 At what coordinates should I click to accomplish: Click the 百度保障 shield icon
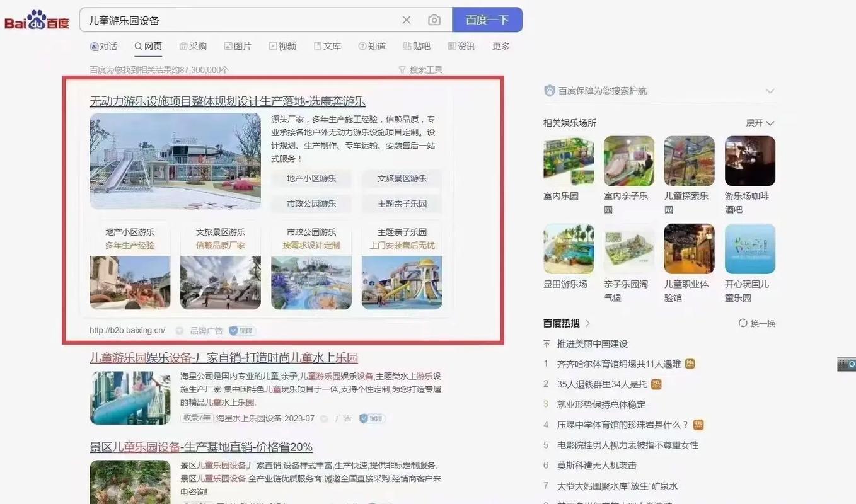549,90
